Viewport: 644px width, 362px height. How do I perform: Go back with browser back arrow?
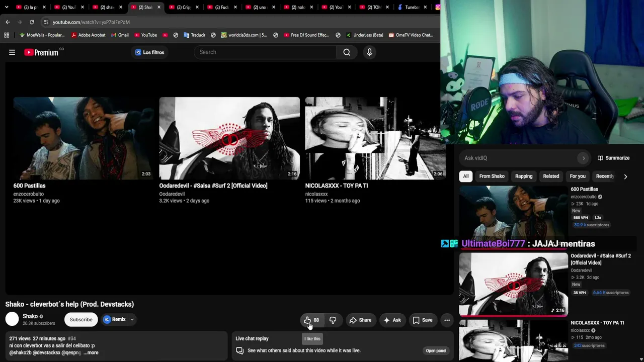[x=8, y=22]
